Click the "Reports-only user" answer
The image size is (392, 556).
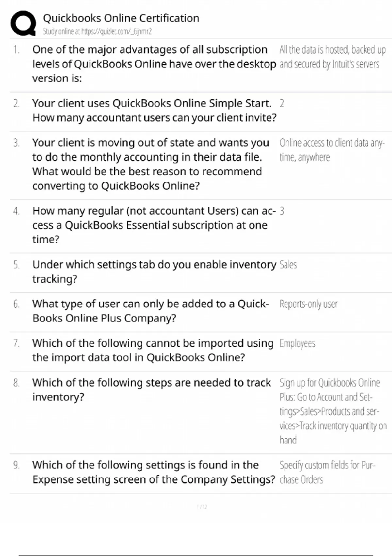(x=308, y=304)
